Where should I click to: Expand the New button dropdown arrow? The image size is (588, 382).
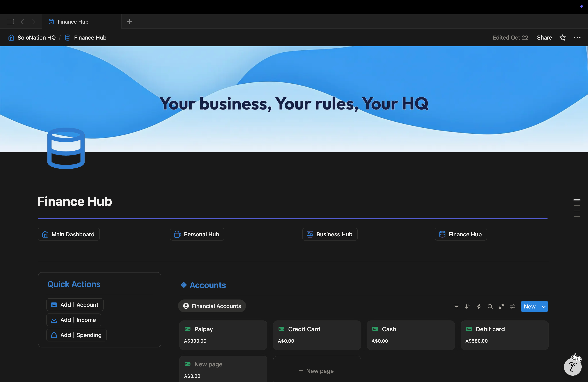pos(544,306)
